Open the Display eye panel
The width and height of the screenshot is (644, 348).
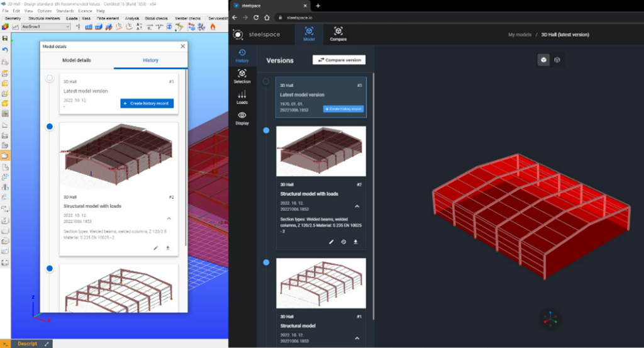point(242,118)
